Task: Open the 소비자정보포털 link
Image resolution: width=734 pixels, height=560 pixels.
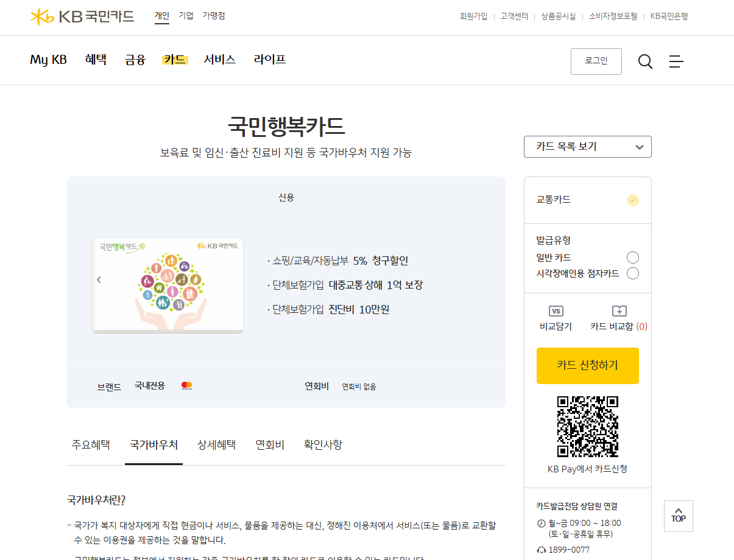Action: click(613, 16)
